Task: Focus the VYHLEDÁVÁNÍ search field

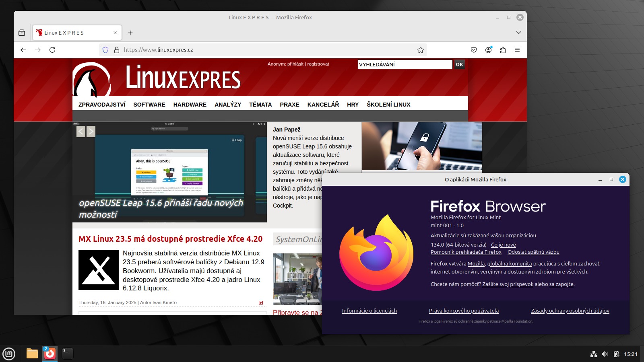Action: click(405, 64)
